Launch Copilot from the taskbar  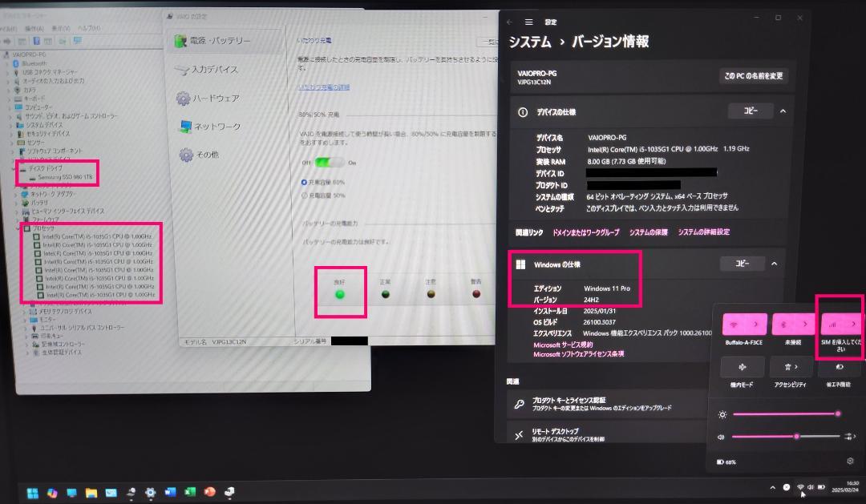(52, 493)
